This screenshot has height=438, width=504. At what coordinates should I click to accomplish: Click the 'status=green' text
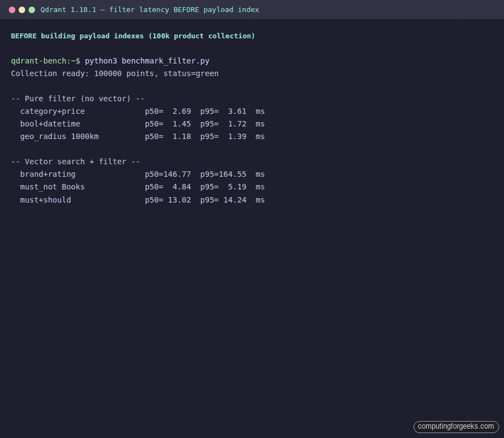(x=191, y=73)
